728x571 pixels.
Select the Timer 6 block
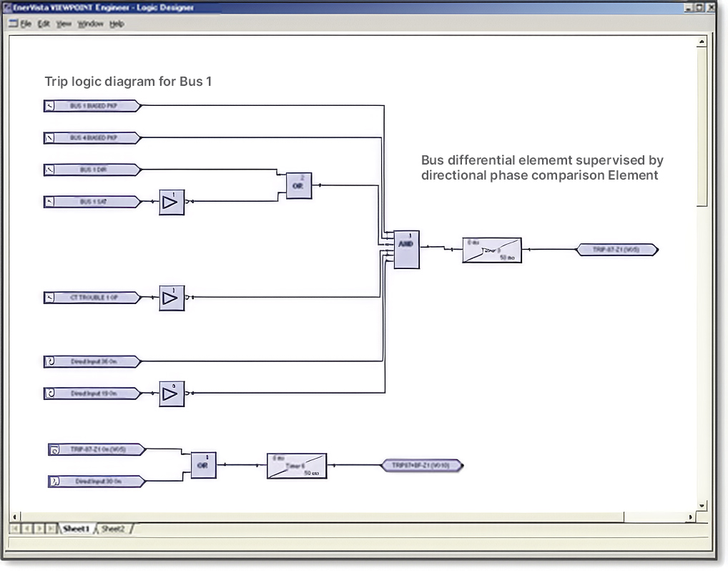click(x=297, y=466)
